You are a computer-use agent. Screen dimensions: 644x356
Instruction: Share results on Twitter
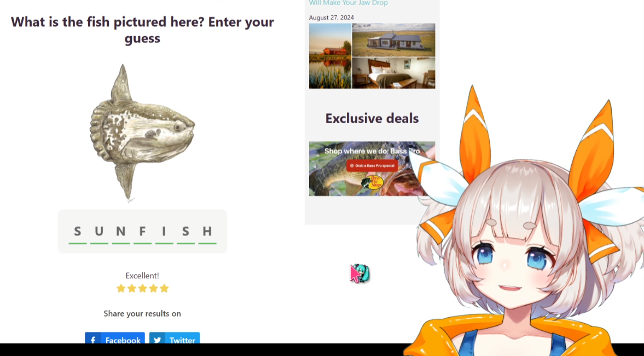(x=175, y=338)
